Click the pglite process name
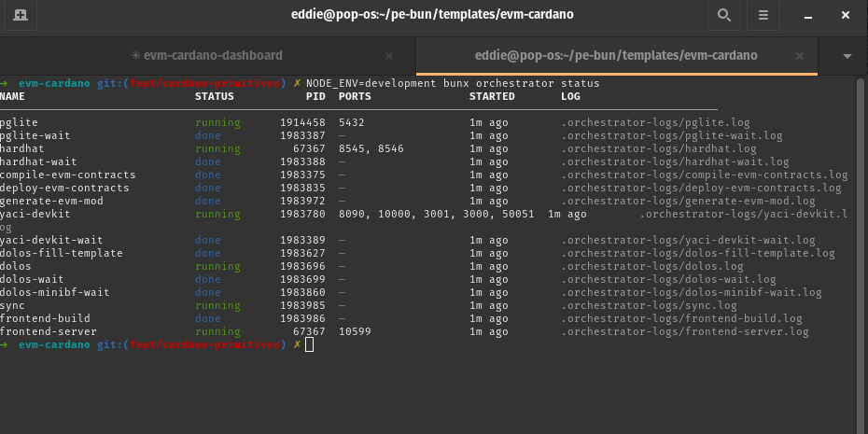The image size is (868, 434). click(19, 123)
